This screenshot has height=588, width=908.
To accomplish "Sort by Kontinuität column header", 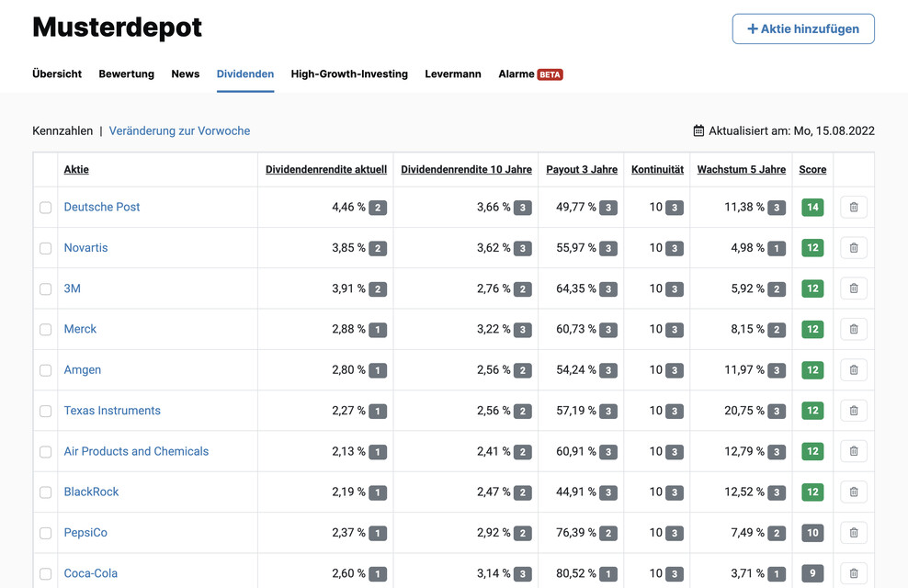I will click(x=657, y=170).
